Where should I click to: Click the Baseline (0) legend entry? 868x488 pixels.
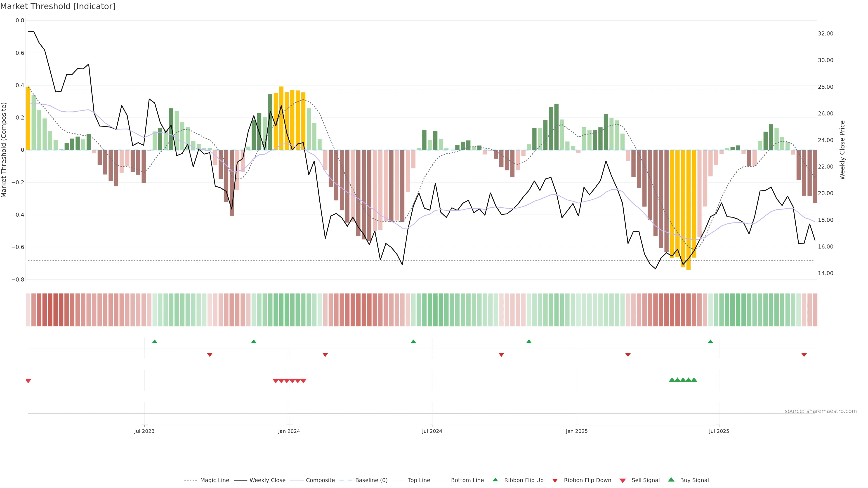tap(371, 480)
